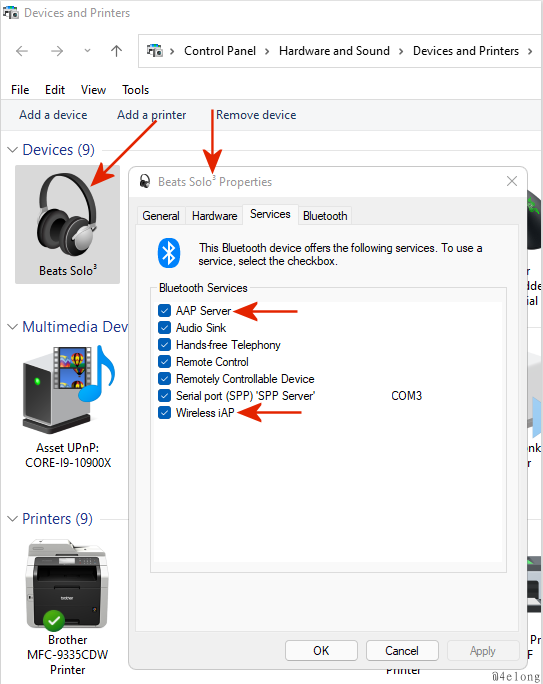
Task: Click Hardware and Sound breadcrumb
Action: 335,51
